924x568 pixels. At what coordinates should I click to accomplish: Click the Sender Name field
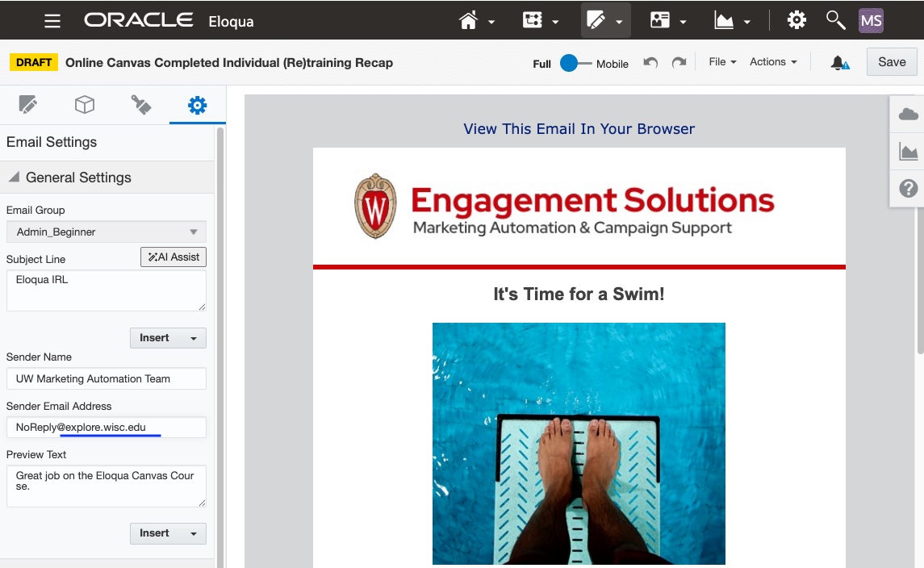click(x=106, y=379)
